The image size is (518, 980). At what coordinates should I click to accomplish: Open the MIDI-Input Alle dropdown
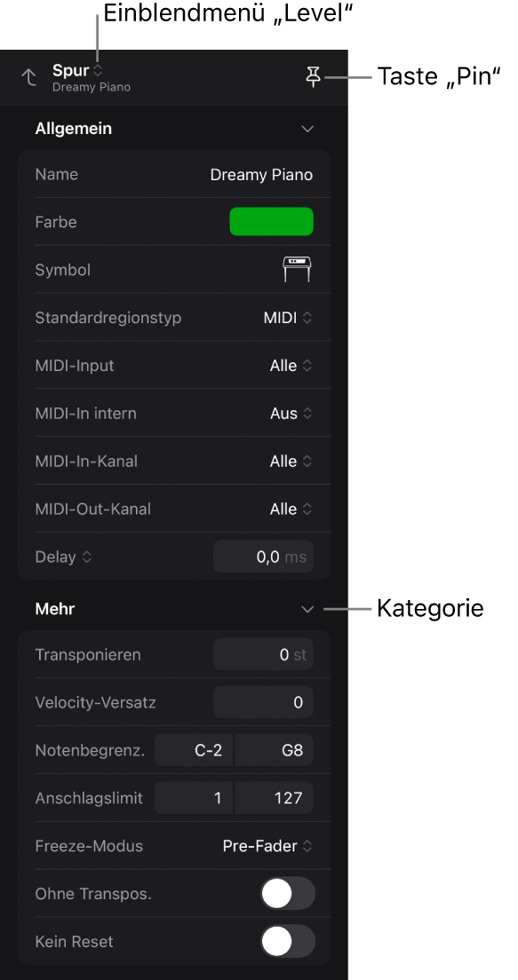point(291,366)
